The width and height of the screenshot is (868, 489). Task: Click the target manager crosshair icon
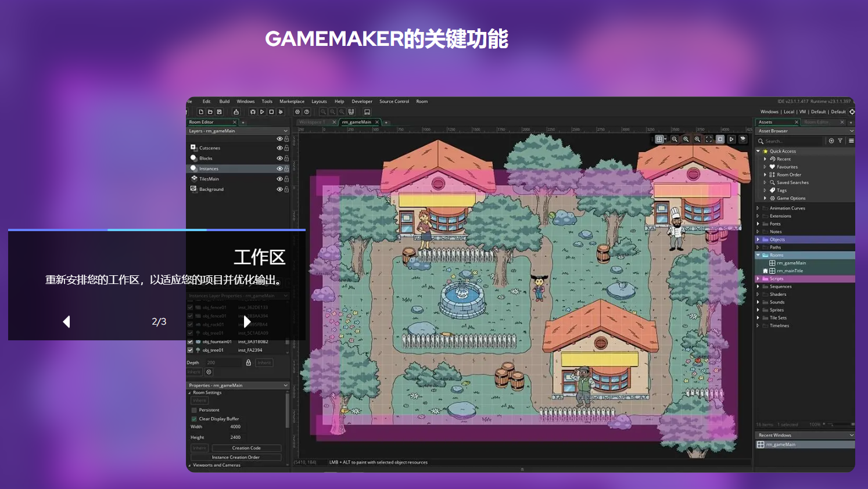click(x=852, y=112)
